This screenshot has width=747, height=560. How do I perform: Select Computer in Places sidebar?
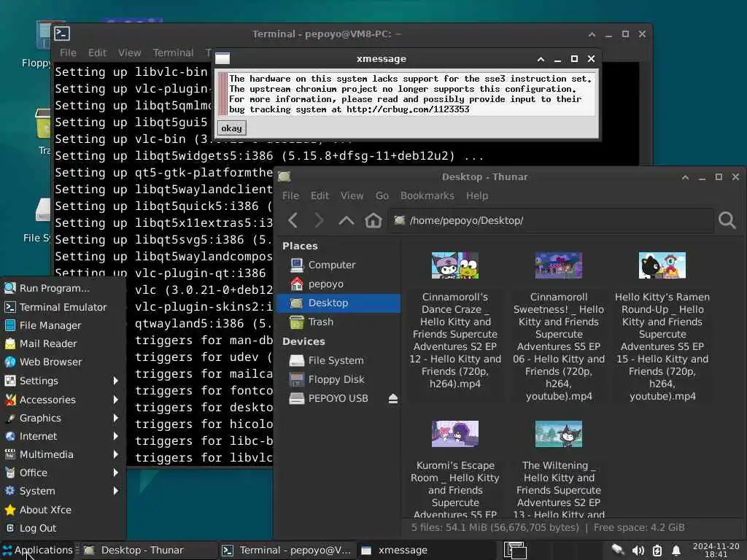coord(332,265)
